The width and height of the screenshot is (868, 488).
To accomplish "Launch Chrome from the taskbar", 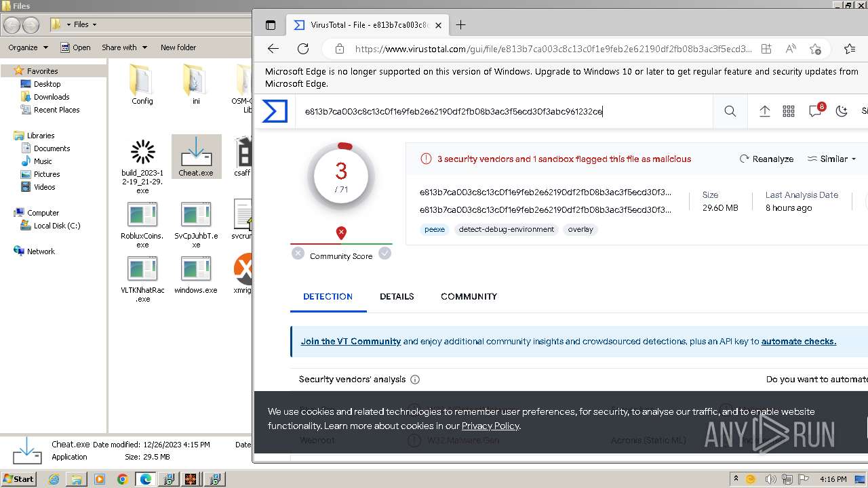I will [122, 479].
